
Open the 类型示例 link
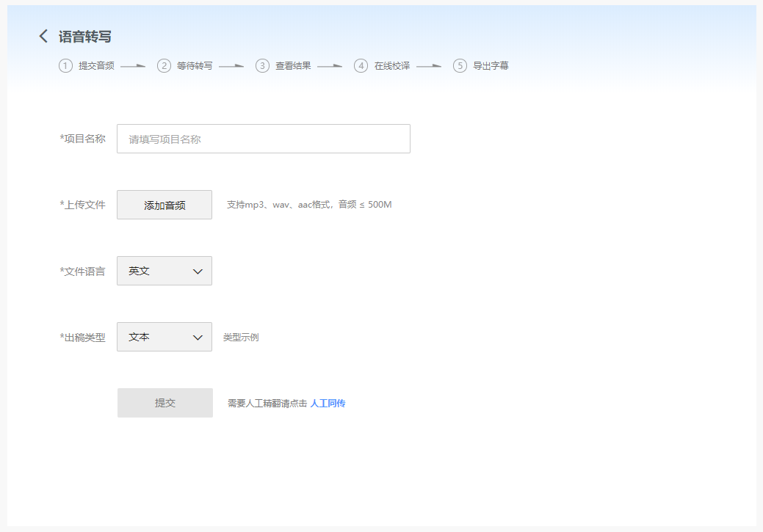click(241, 338)
